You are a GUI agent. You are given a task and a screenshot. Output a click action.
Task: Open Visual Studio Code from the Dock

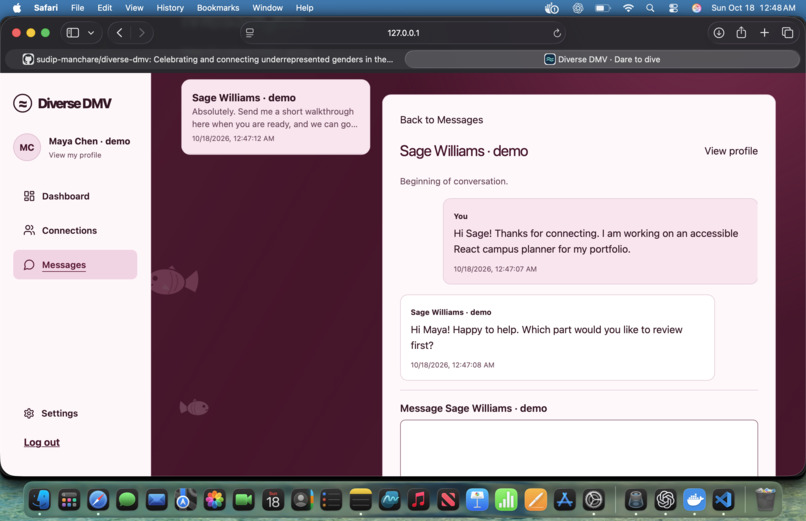(x=723, y=499)
